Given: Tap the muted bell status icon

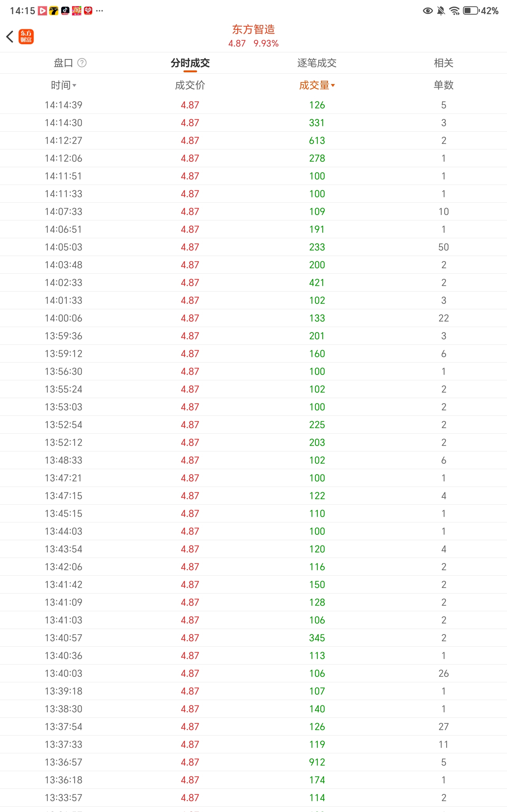Looking at the screenshot, I should pos(441,11).
